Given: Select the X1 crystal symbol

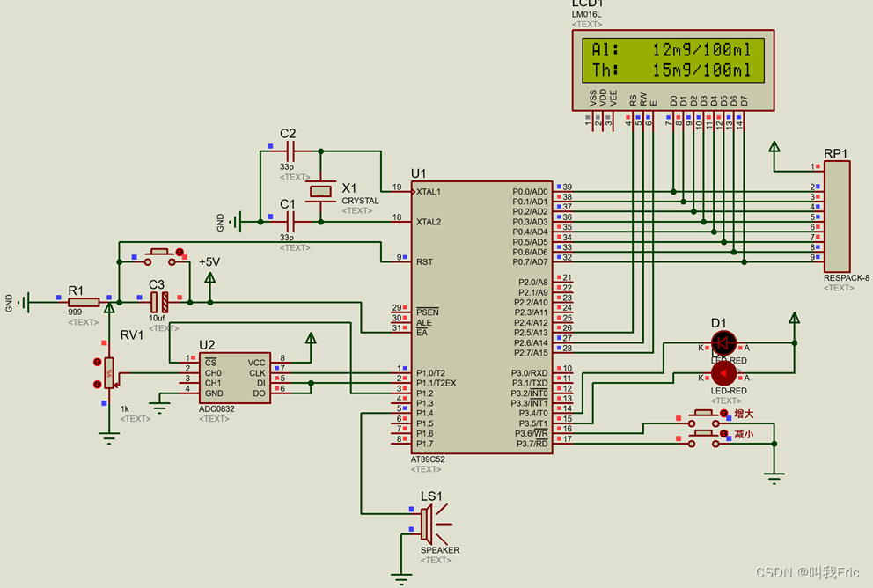Looking at the screenshot, I should (320, 192).
